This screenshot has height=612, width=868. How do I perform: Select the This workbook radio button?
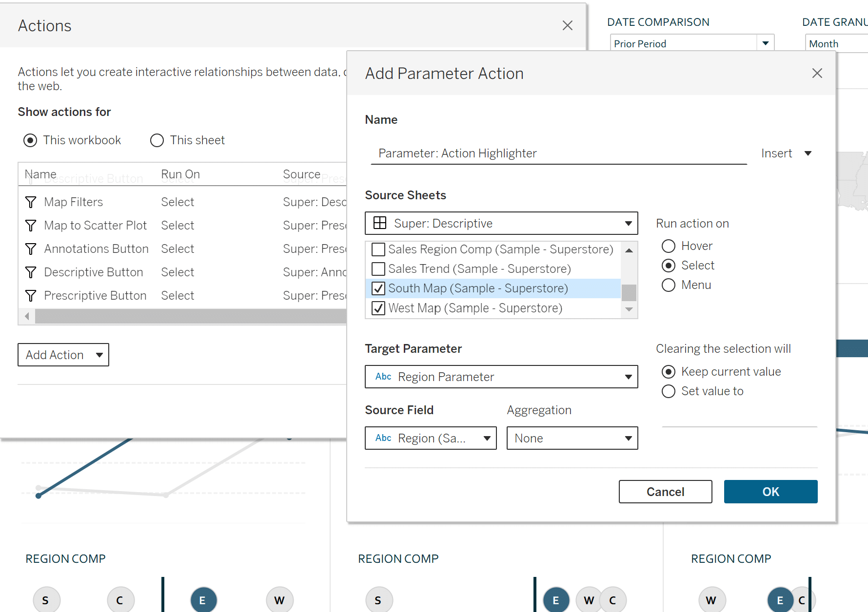30,140
